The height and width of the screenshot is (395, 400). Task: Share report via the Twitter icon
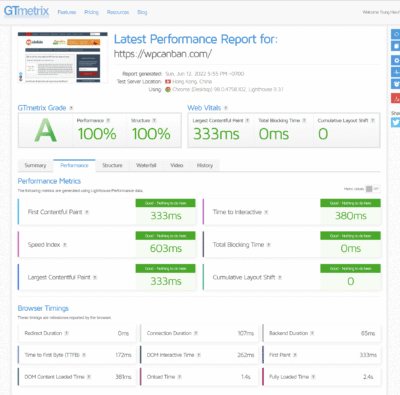point(396,122)
